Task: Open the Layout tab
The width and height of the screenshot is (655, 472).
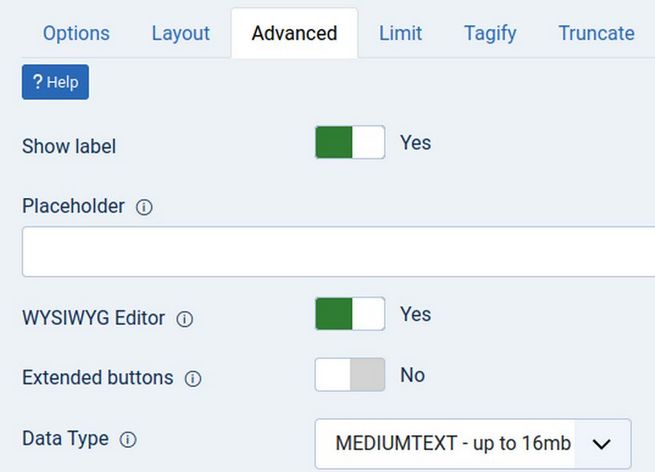Action: 181,33
